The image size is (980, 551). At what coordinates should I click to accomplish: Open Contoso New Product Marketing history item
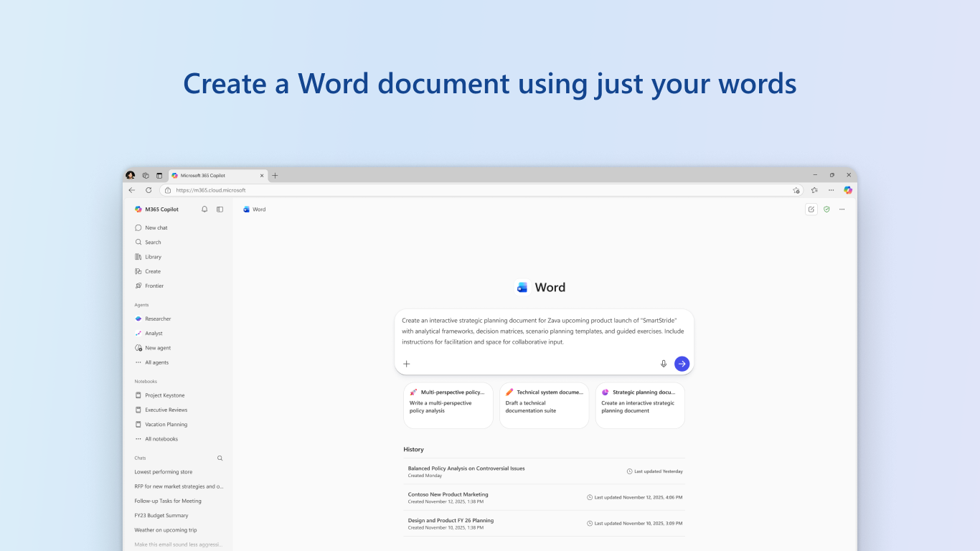(x=545, y=497)
